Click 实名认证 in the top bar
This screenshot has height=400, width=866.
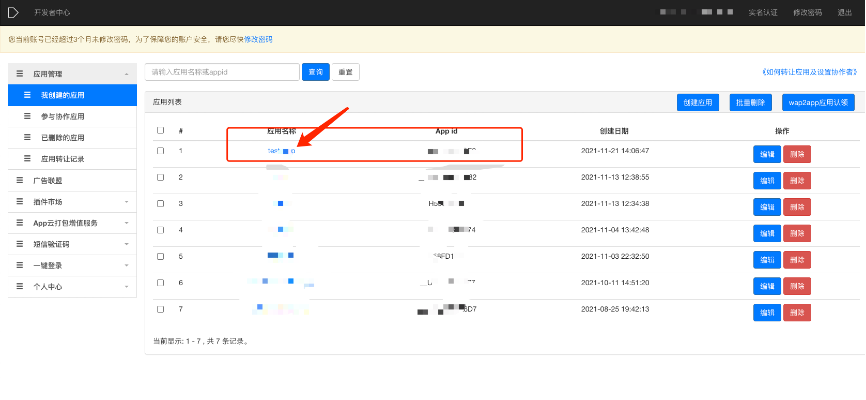(763, 12)
